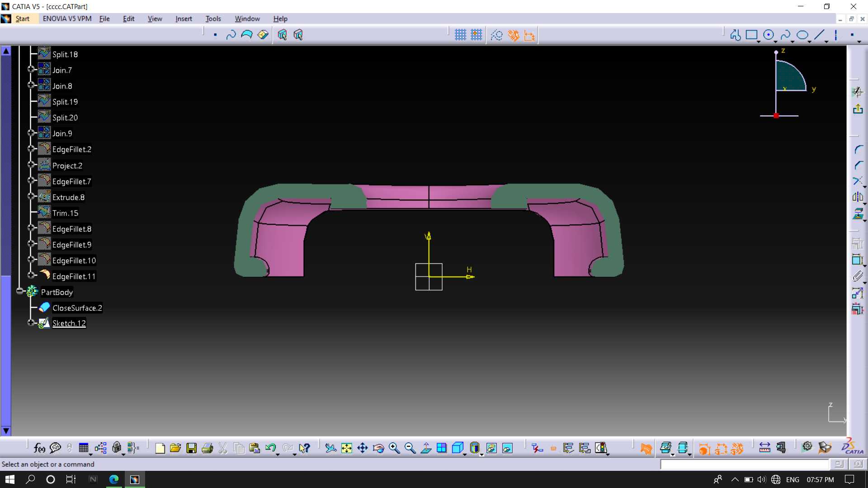
Task: Select EdgeFillet.9 in the tree
Action: pyautogui.click(x=72, y=244)
